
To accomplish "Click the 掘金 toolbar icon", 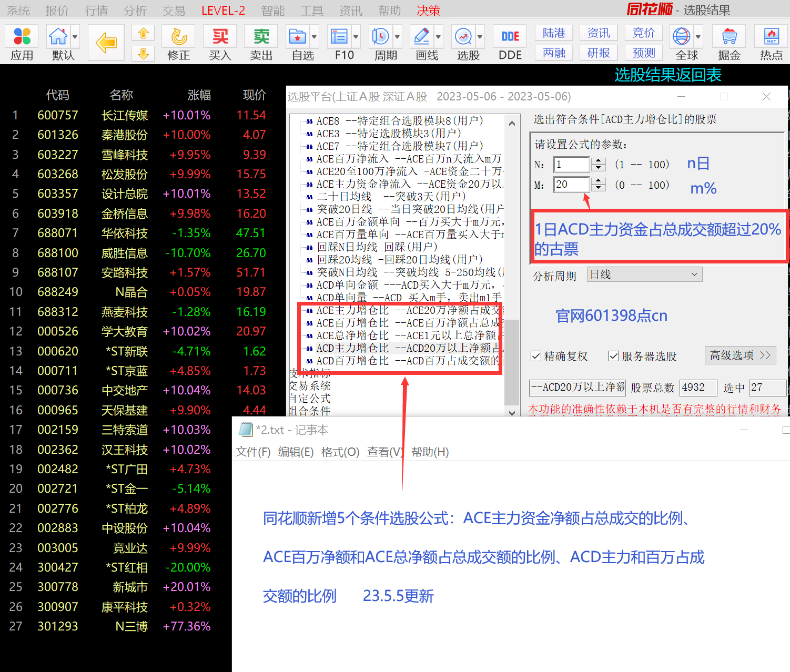I will coord(729,43).
